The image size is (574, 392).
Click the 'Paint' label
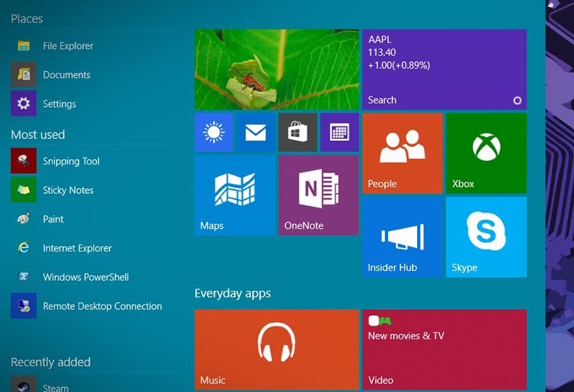coord(53,219)
